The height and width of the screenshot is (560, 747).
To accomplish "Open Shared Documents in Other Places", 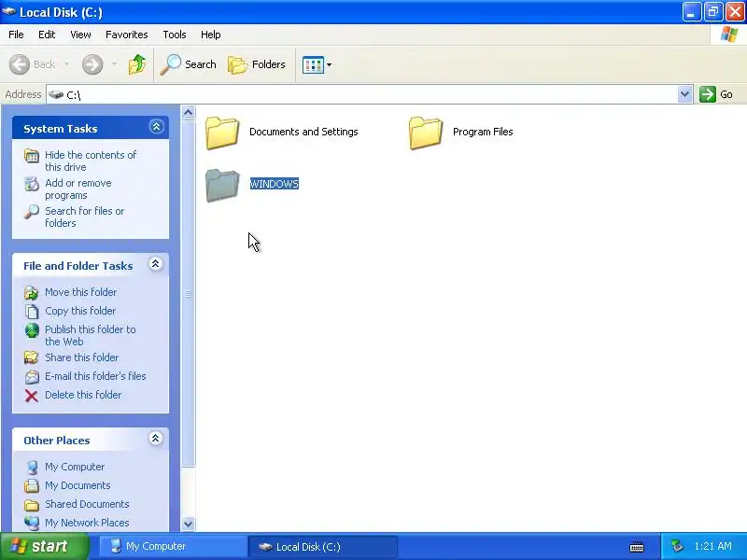I will click(87, 504).
